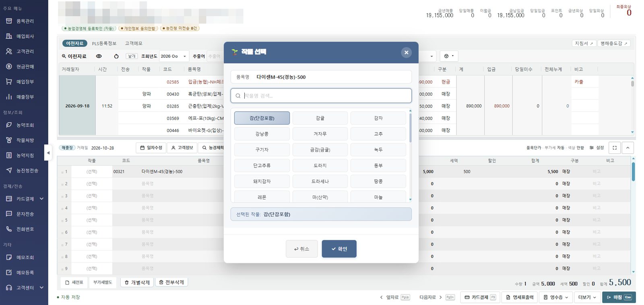Select crop 고추
Screen dimensions: 644x305
(378, 134)
